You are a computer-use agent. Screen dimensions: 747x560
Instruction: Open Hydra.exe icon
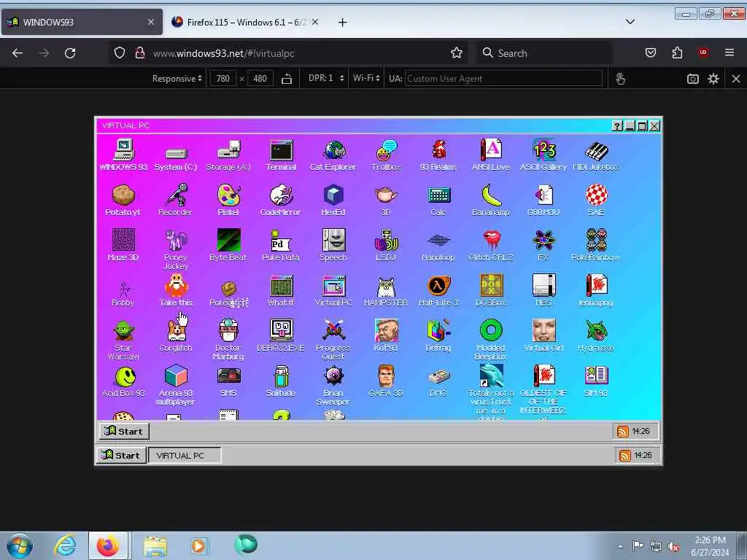click(x=596, y=335)
